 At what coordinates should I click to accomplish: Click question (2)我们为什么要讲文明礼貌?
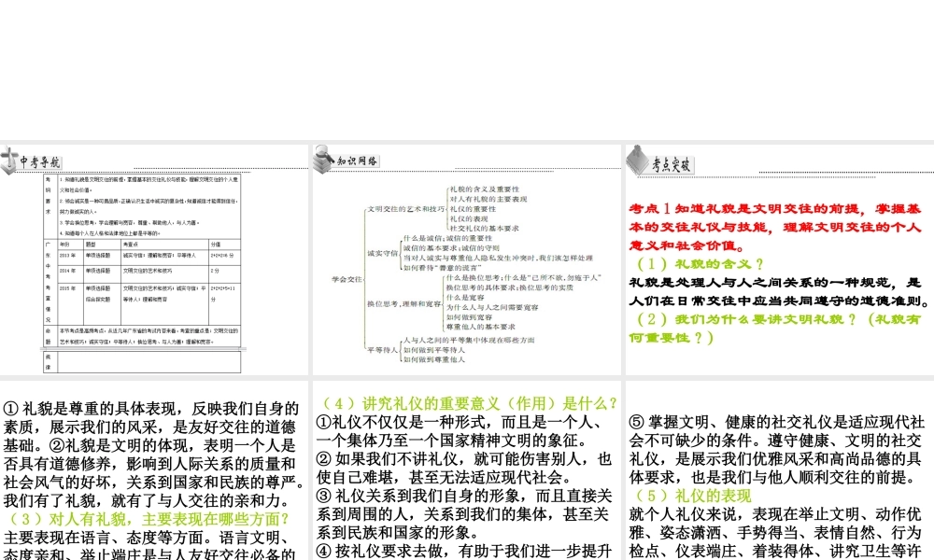[x=775, y=328]
